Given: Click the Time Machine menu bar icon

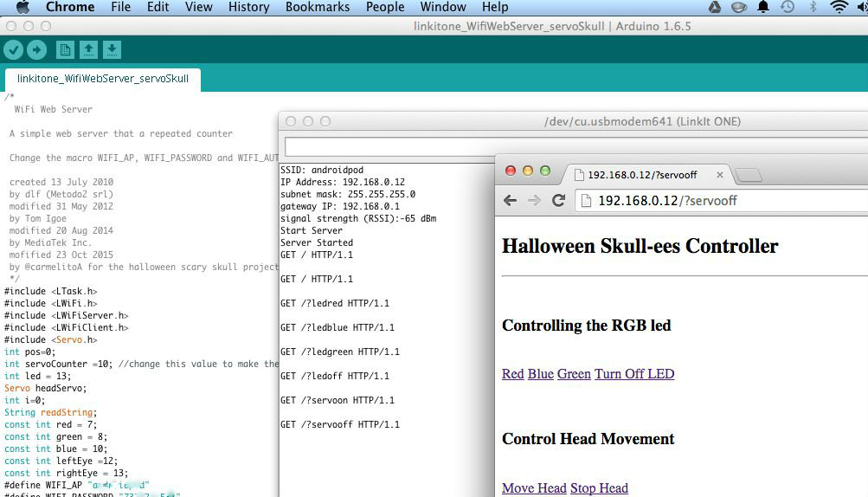Looking at the screenshot, I should [788, 7].
